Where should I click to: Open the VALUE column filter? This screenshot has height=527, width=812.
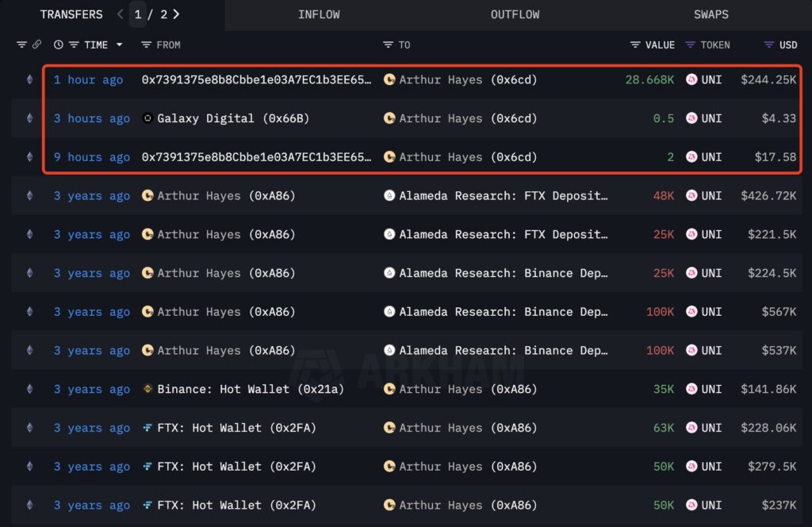[635, 45]
